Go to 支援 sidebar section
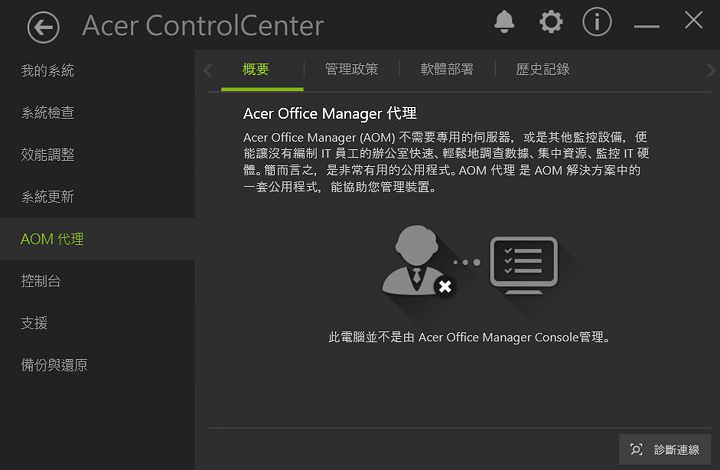 [34, 323]
